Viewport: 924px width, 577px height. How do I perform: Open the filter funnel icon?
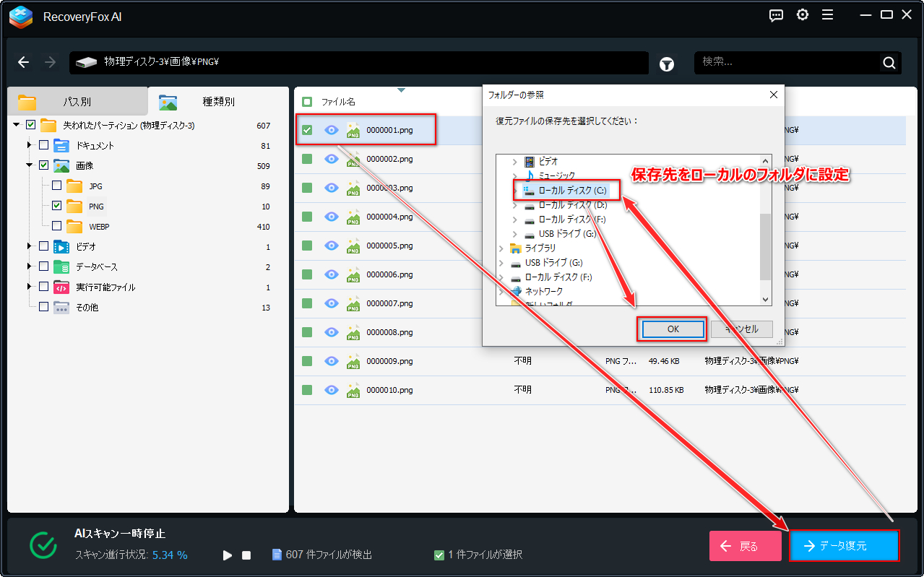(x=667, y=64)
